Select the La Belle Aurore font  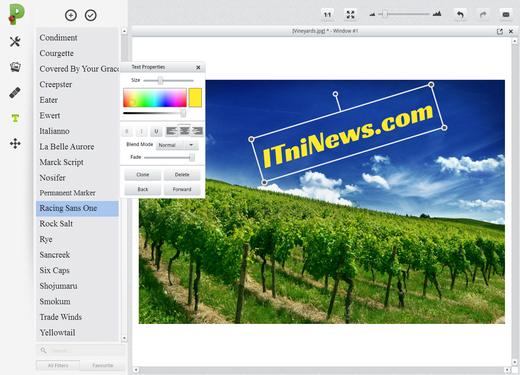(77, 147)
